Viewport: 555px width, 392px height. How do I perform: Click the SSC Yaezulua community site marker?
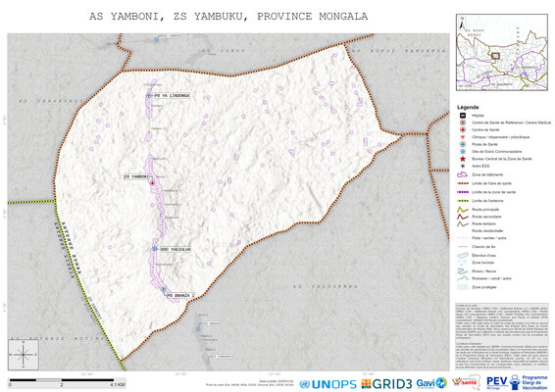tap(155, 249)
